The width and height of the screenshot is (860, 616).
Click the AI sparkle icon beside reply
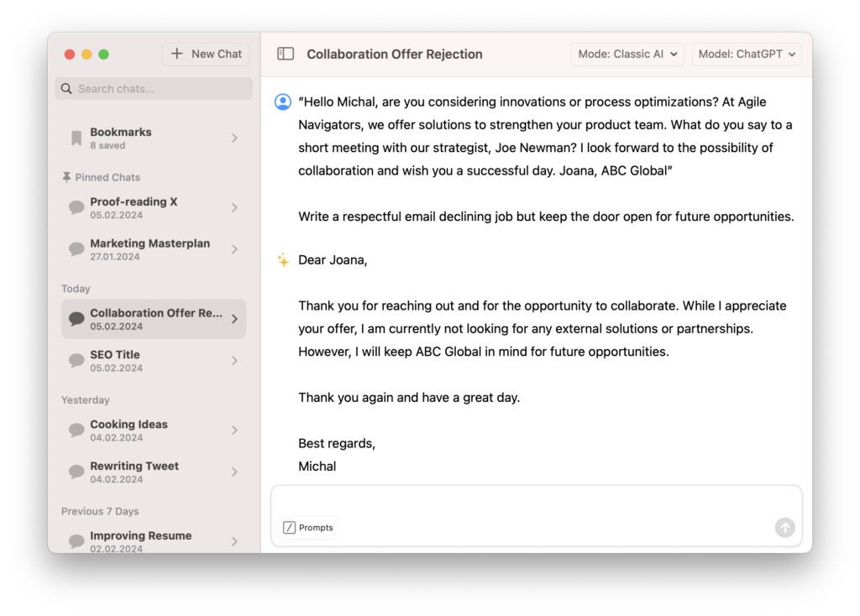pyautogui.click(x=283, y=260)
